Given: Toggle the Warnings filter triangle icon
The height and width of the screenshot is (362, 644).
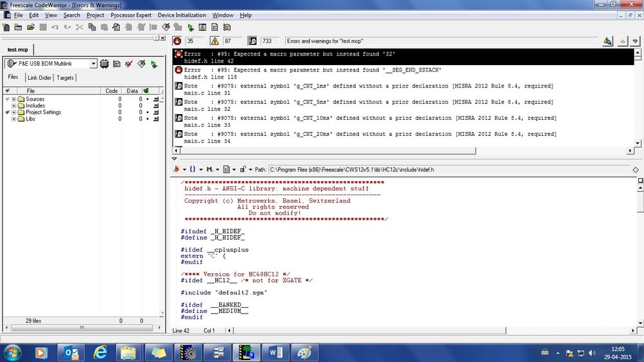Looking at the screenshot, I should click(215, 41).
